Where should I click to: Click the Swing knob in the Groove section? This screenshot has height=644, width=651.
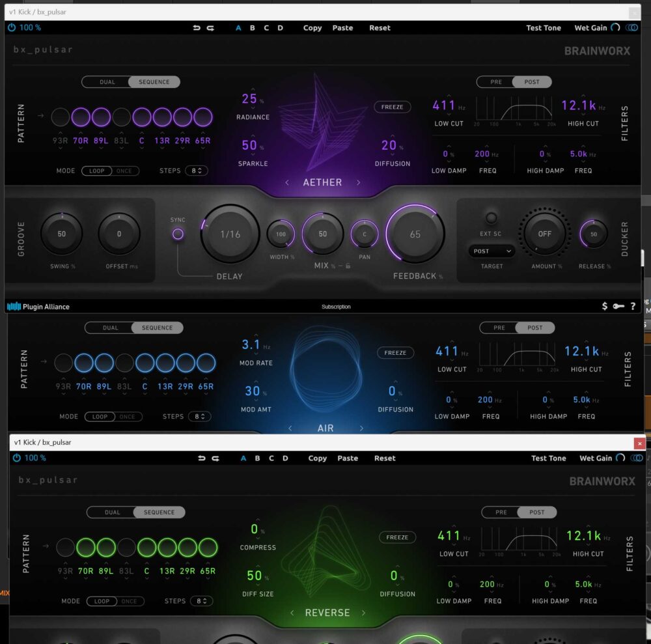click(x=61, y=234)
